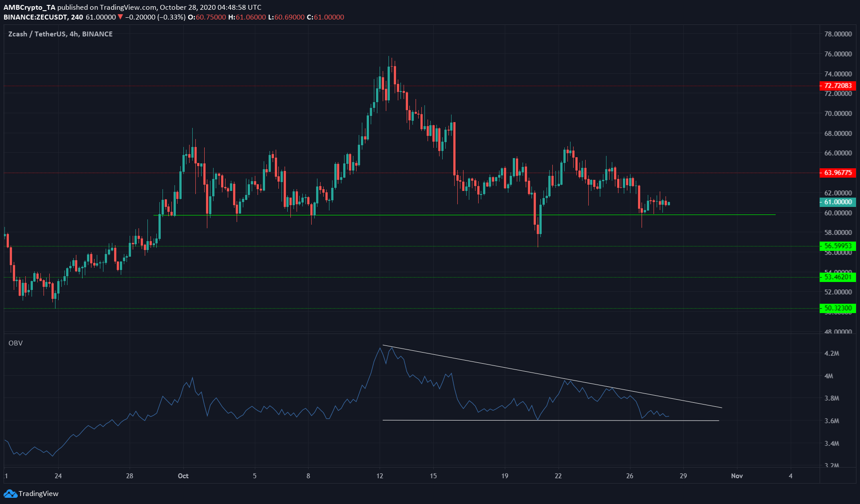Viewport: 860px width, 504px height.
Task: Click the 66.00000 price axis value
Action: 838,153
